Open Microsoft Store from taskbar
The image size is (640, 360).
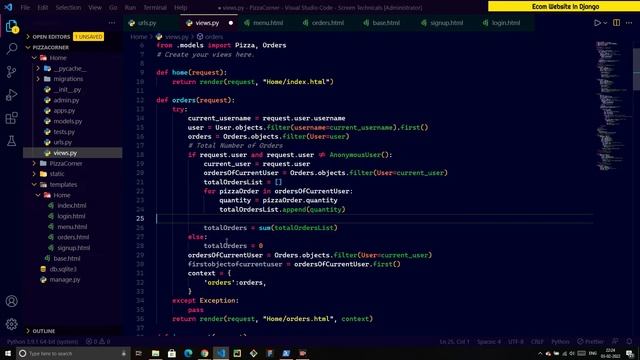coord(172,353)
